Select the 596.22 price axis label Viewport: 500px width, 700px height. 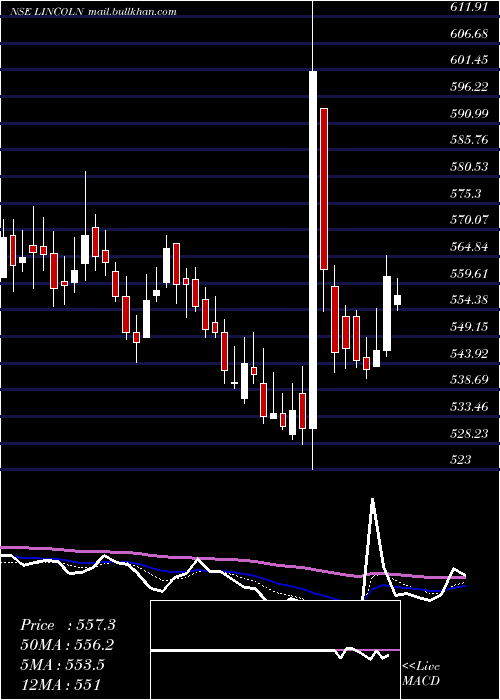coord(469,87)
